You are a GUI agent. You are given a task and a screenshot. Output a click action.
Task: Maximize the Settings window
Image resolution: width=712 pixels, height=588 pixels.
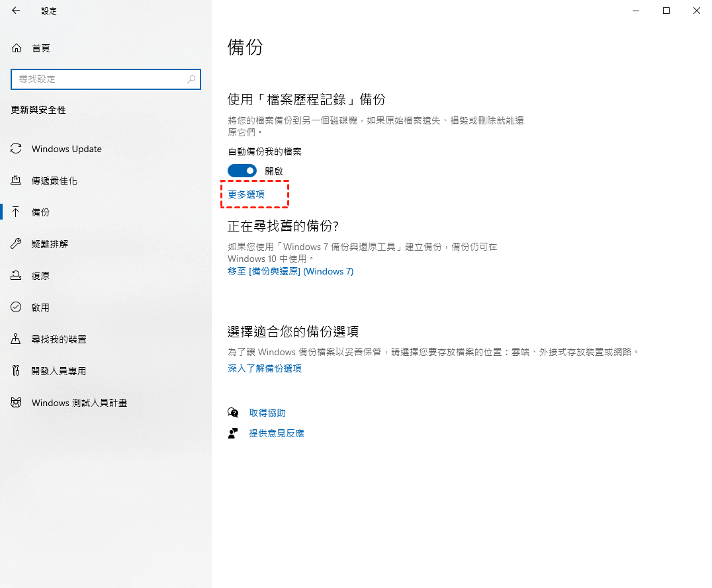(666, 11)
